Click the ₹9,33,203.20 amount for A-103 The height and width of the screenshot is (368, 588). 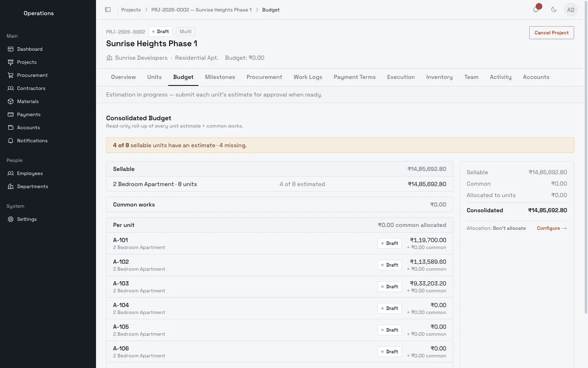pos(428,283)
